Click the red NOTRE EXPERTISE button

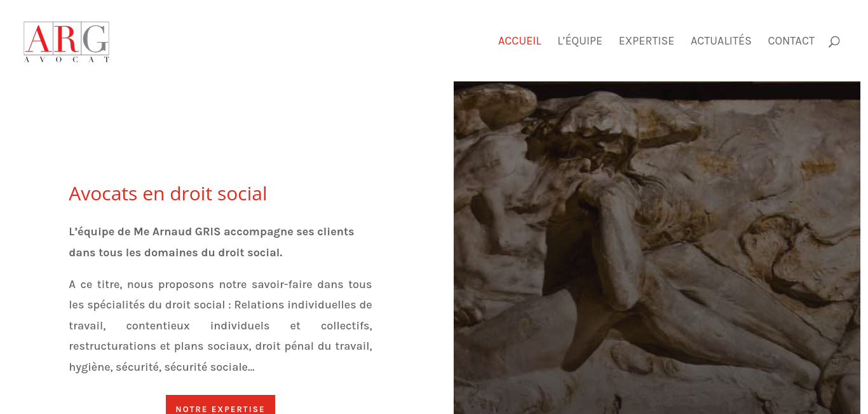(x=220, y=405)
